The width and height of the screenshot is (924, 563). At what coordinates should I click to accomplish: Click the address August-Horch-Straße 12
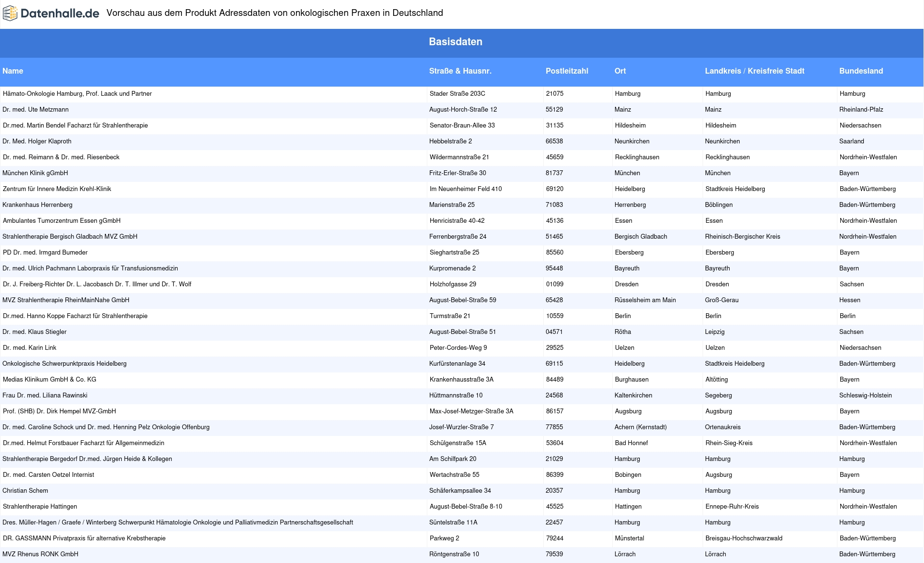(463, 110)
